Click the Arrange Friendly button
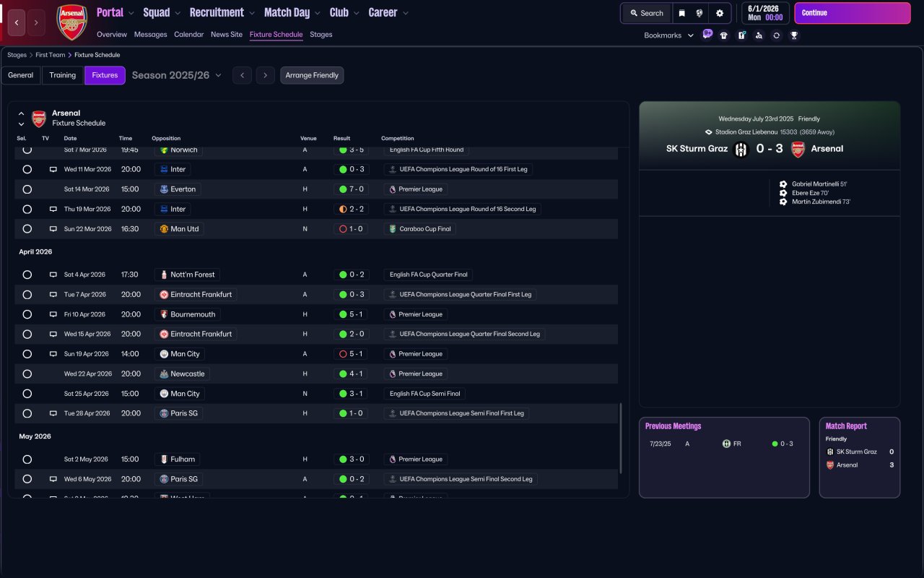The image size is (924, 578). [x=312, y=75]
